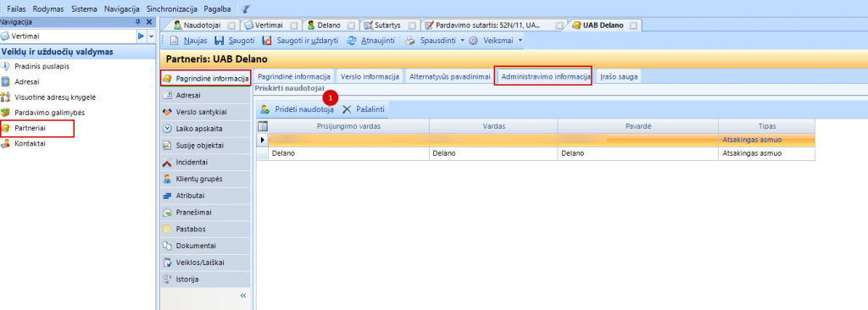The width and height of the screenshot is (868, 310).
Task: Click the Pardavimo galimybės icon
Action: click(x=6, y=113)
